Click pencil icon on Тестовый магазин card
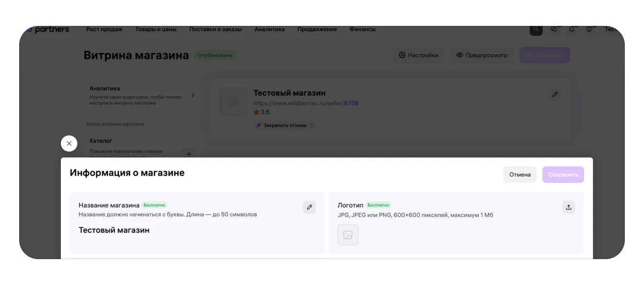 554,95
